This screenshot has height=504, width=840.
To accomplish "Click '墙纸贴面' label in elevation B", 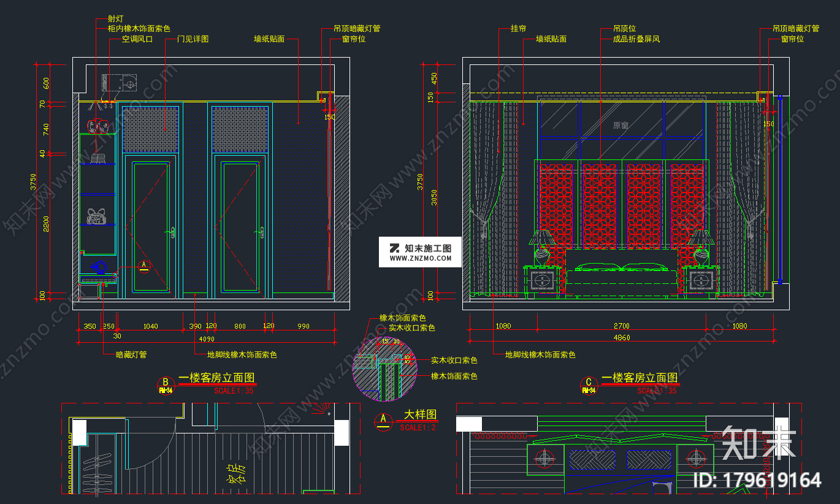I will [269, 39].
